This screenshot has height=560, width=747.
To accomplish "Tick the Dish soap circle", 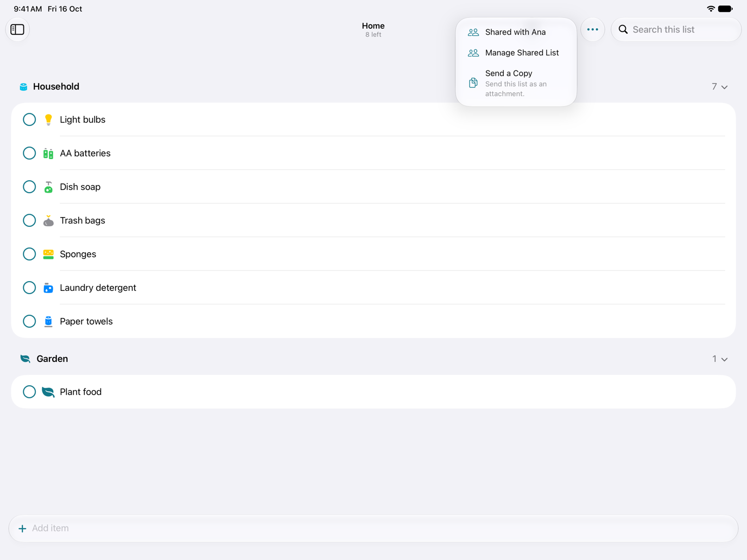I will [x=29, y=187].
